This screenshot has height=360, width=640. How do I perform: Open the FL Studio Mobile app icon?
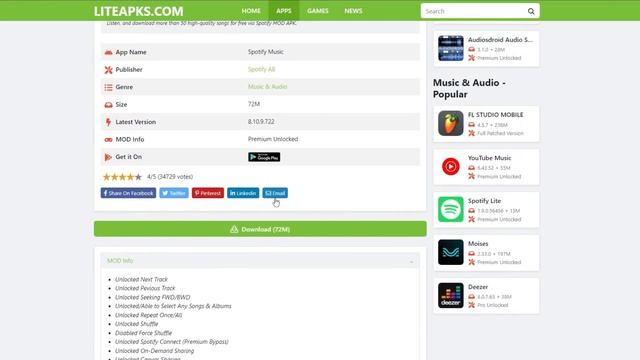[451, 123]
